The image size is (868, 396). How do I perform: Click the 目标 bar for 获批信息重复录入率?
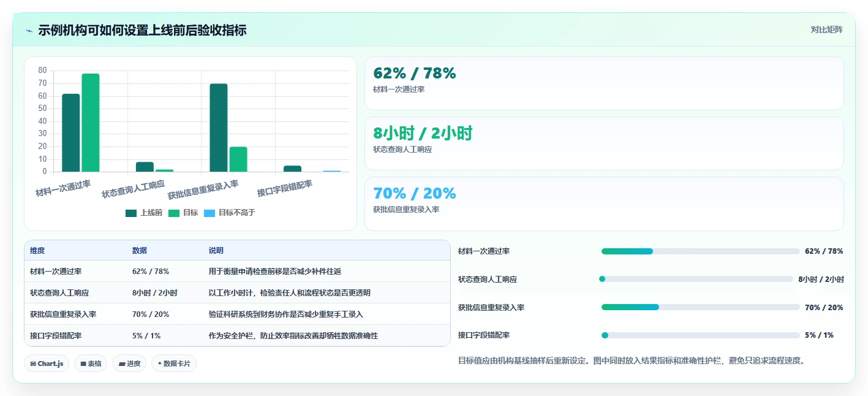coord(238,159)
